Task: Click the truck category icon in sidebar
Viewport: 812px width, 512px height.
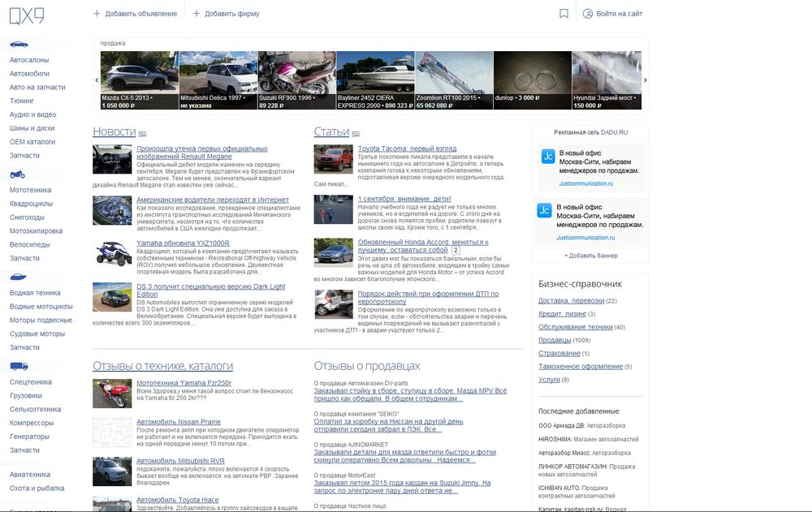Action: pyautogui.click(x=19, y=367)
